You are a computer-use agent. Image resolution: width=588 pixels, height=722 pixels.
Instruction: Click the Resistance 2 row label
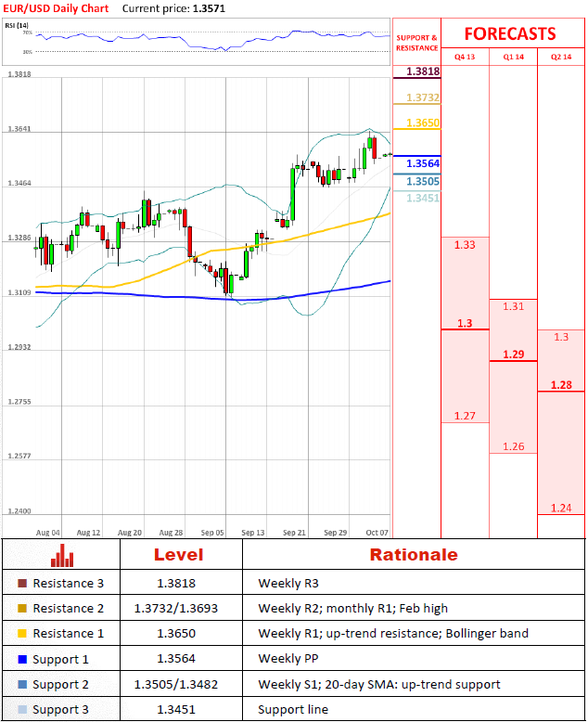tap(68, 608)
